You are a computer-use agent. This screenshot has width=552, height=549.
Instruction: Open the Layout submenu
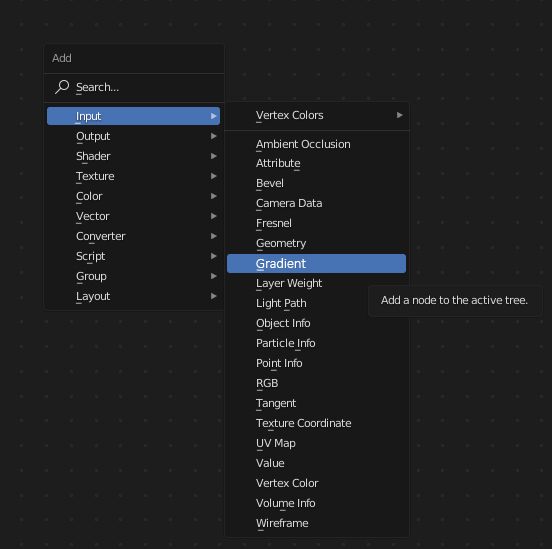pos(133,296)
